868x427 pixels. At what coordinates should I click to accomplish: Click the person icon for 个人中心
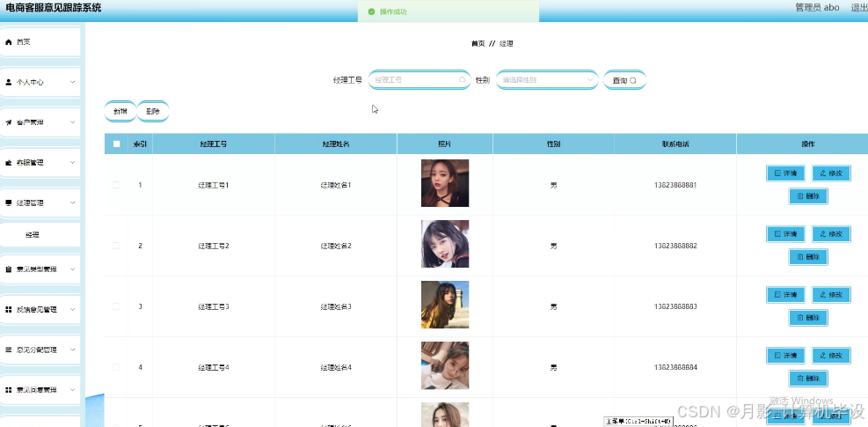click(8, 82)
